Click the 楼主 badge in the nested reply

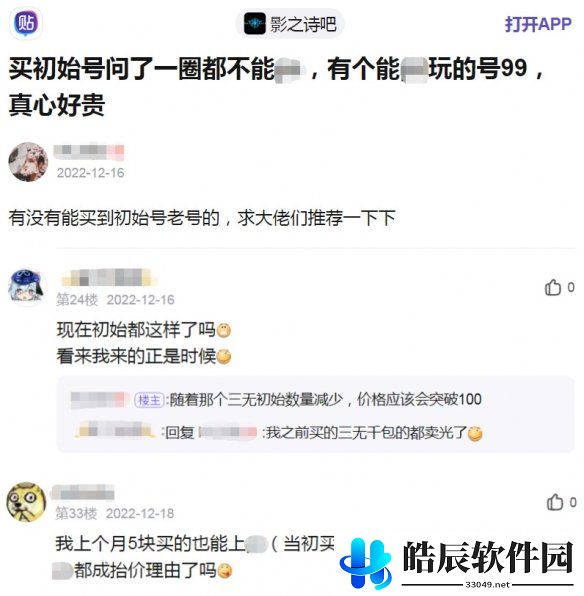pyautogui.click(x=149, y=400)
